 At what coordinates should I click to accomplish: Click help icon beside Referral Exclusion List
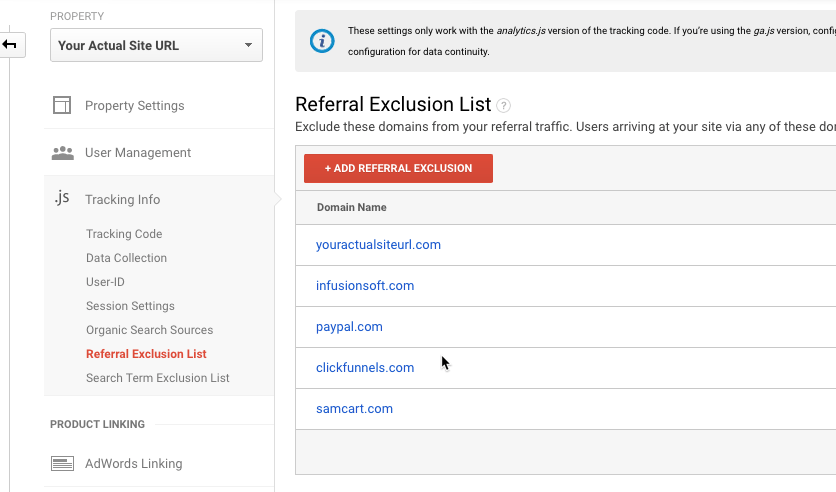point(504,105)
